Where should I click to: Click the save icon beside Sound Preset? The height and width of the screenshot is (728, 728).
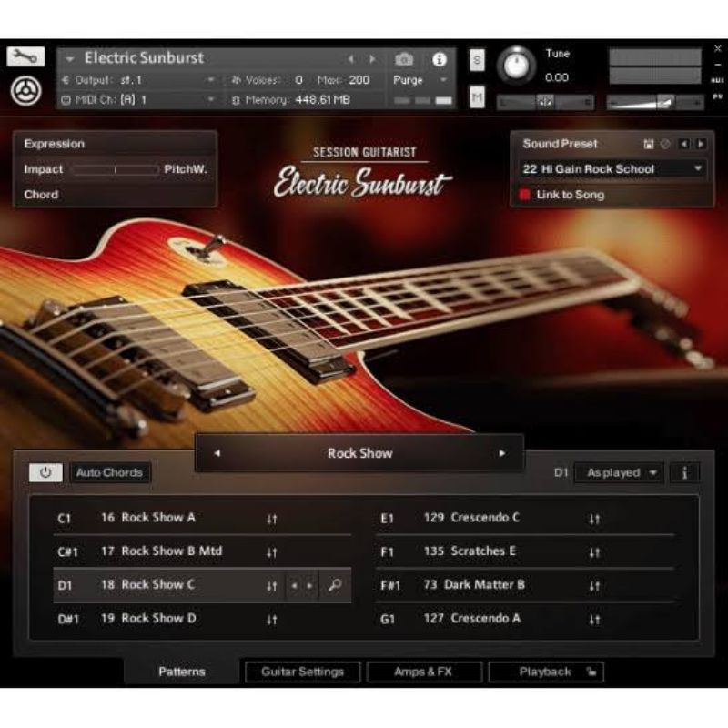tap(649, 145)
